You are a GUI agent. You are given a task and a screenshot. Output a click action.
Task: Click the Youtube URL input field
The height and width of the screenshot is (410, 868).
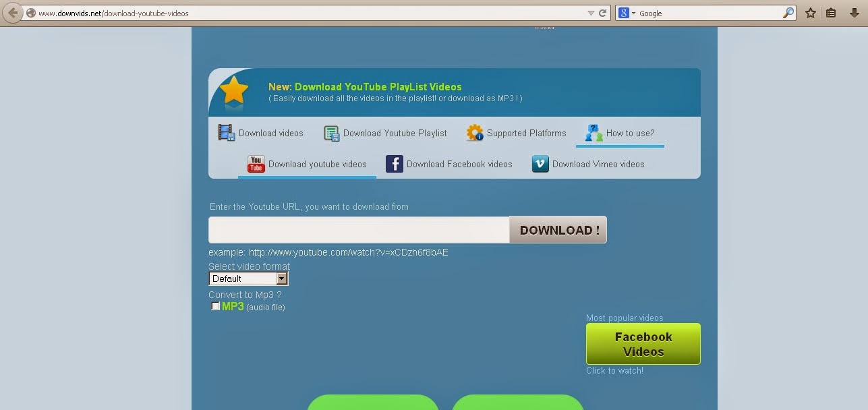(359, 230)
